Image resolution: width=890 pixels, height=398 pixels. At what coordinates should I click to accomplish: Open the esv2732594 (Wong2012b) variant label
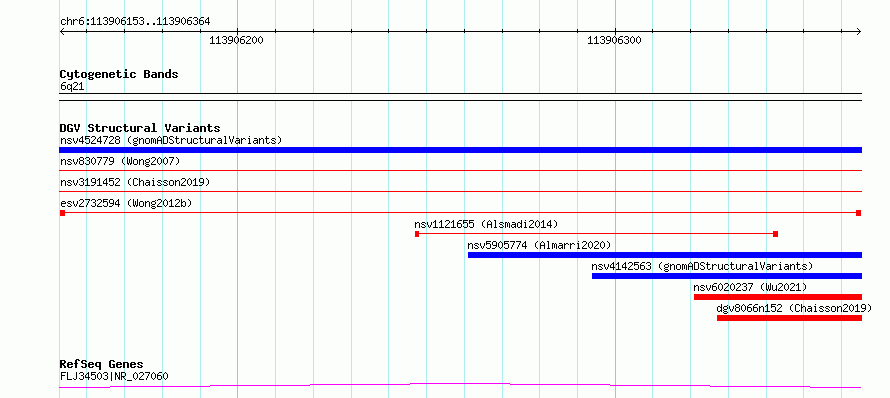(x=126, y=203)
